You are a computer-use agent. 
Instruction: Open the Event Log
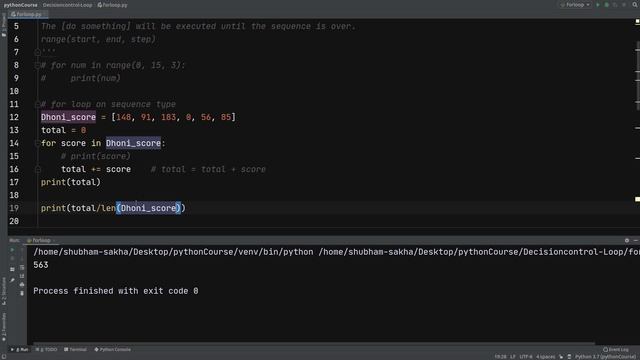tap(616, 349)
